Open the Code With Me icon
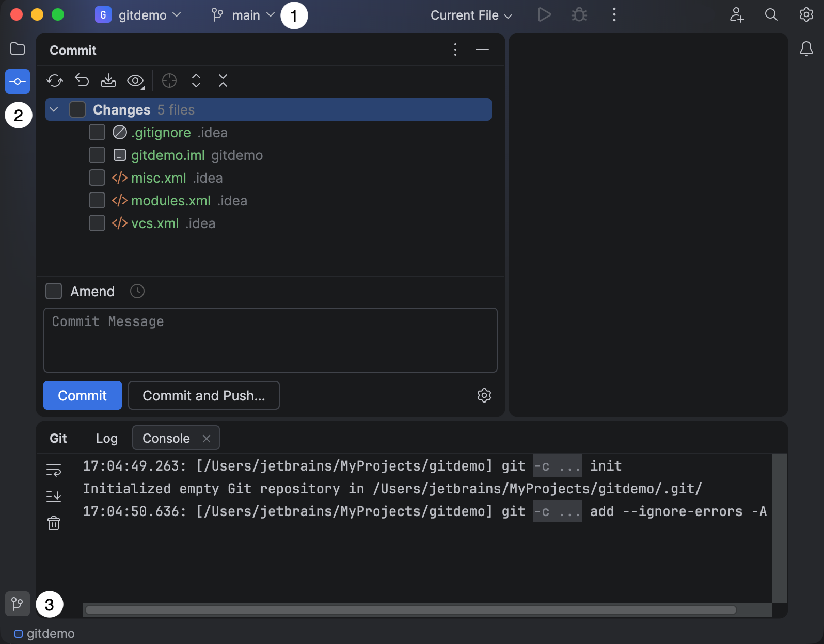The width and height of the screenshot is (824, 644). click(737, 14)
